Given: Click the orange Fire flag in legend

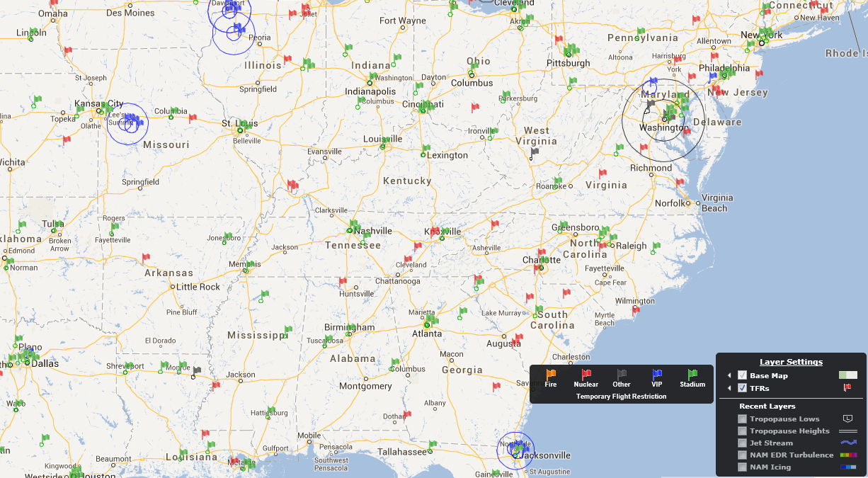Looking at the screenshot, I should pyautogui.click(x=550, y=375).
